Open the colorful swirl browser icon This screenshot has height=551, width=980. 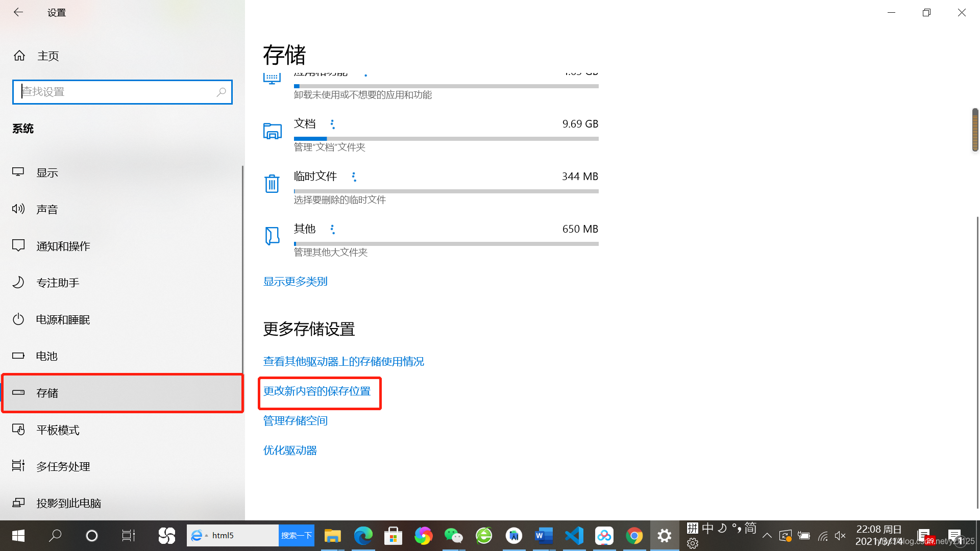423,536
